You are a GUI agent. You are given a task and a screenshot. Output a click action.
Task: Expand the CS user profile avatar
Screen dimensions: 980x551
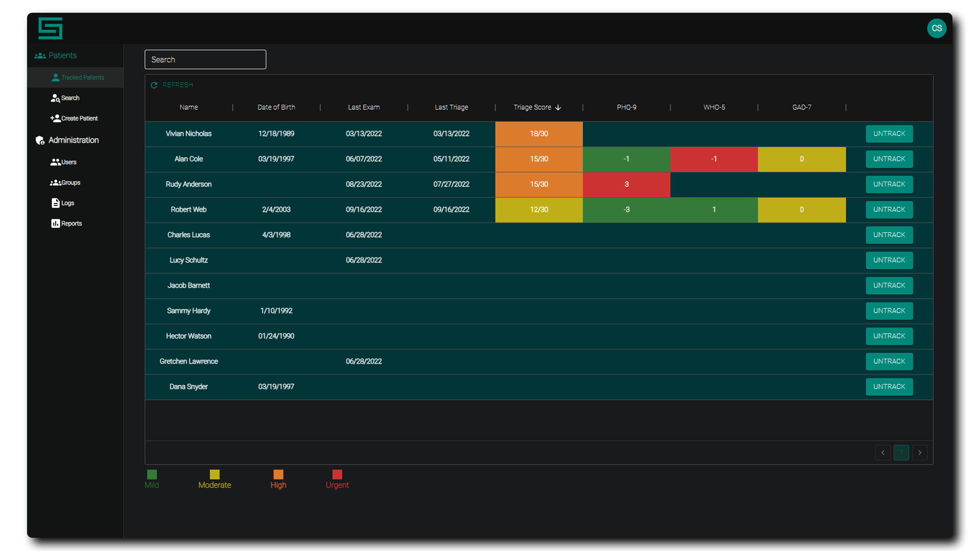936,28
